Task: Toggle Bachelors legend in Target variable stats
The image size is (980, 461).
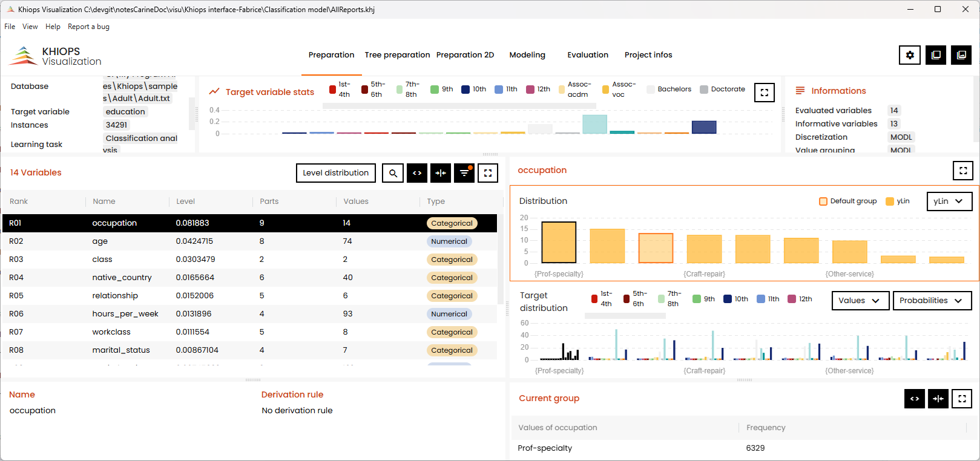Action: pyautogui.click(x=669, y=89)
